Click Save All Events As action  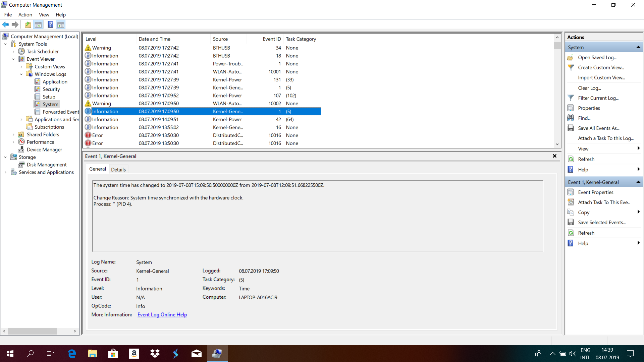point(598,128)
